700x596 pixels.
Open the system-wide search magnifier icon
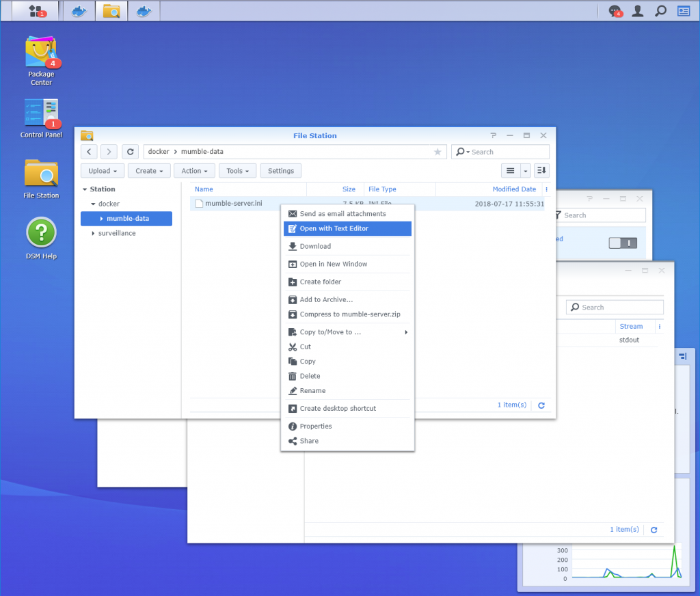tap(660, 11)
